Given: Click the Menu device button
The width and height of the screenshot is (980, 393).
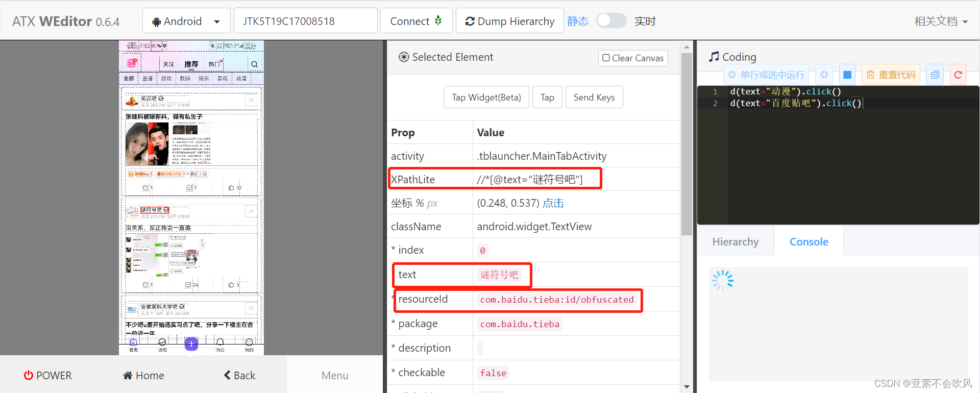Looking at the screenshot, I should [335, 376].
